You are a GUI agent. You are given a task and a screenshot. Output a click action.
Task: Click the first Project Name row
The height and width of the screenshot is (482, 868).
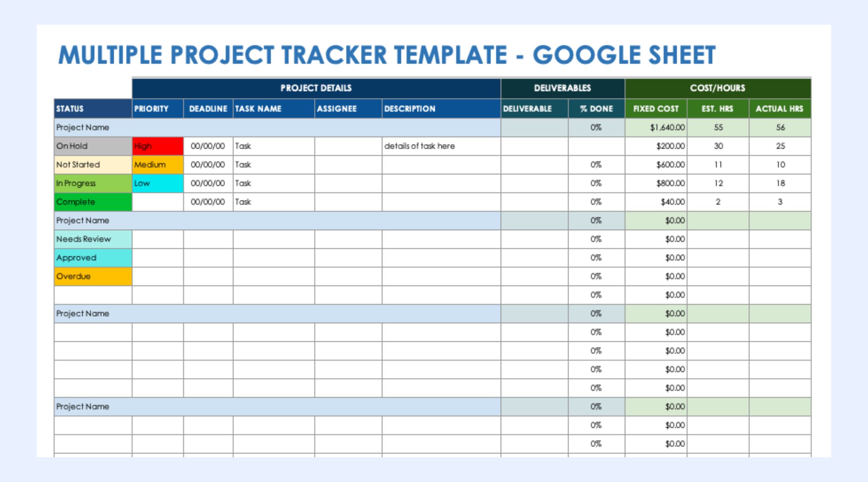pyautogui.click(x=277, y=128)
